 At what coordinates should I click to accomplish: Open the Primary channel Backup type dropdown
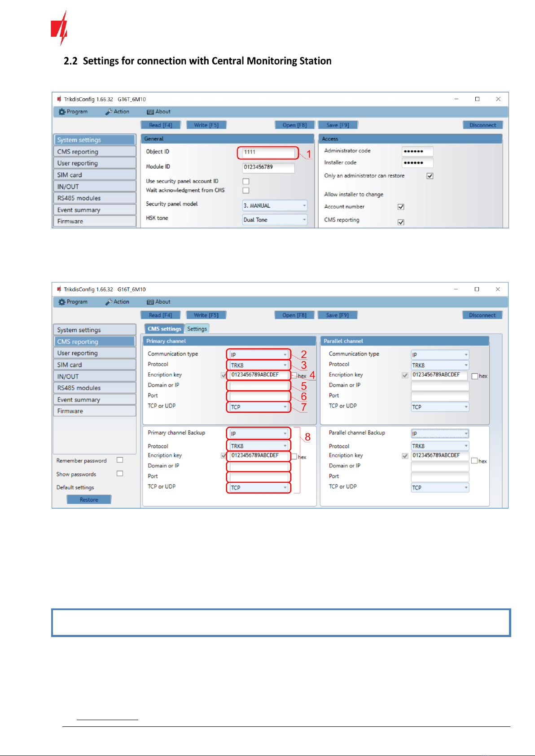[x=259, y=433]
